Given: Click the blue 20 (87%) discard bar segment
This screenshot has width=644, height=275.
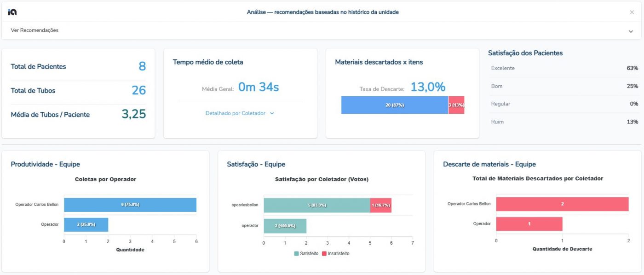Looking at the screenshot, I should tap(395, 105).
